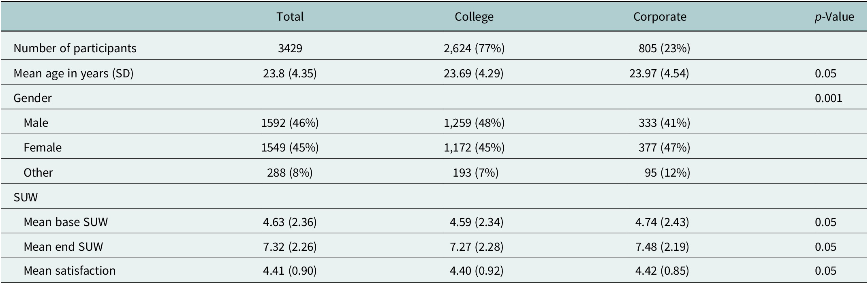The width and height of the screenshot is (868, 284).
Task: Click the Gender p-value 0.001
Action: [x=828, y=98]
